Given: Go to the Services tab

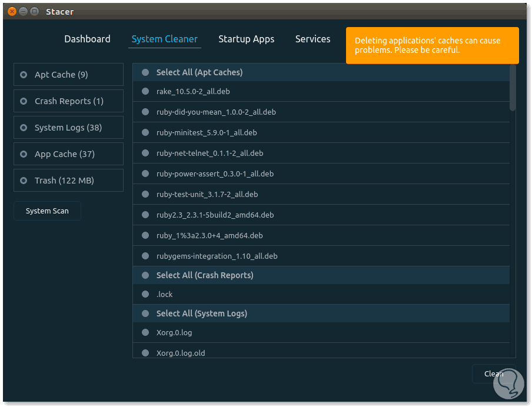Looking at the screenshot, I should [x=312, y=39].
